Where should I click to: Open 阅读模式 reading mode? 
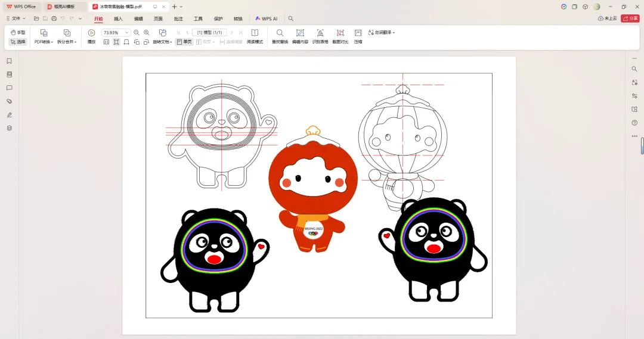tap(255, 36)
